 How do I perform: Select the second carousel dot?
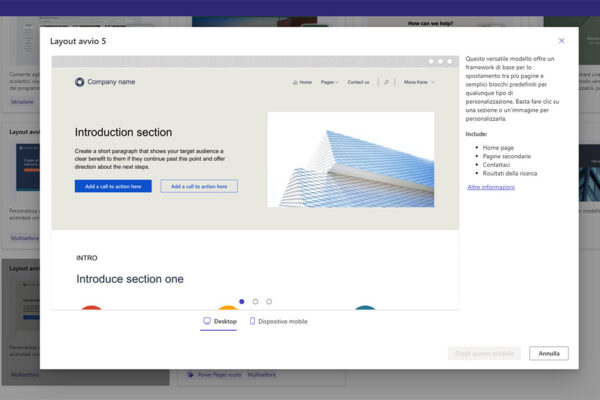[255, 302]
